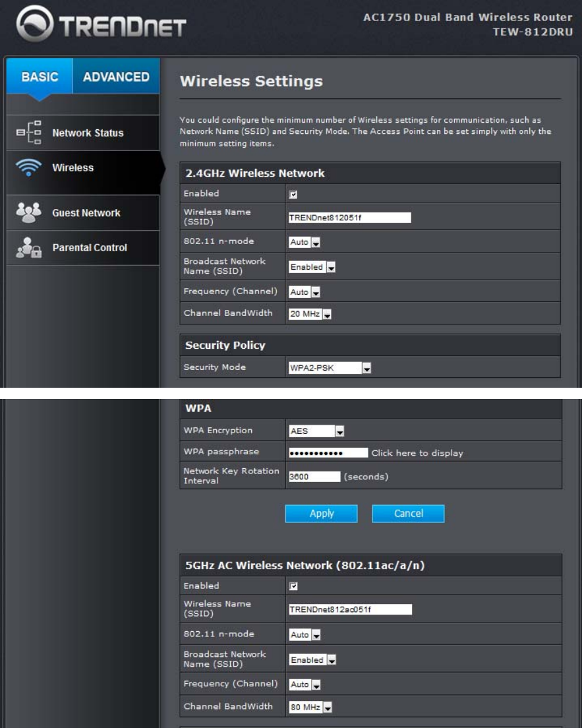Click the Network Status tree icon
The width and height of the screenshot is (582, 728).
click(29, 133)
